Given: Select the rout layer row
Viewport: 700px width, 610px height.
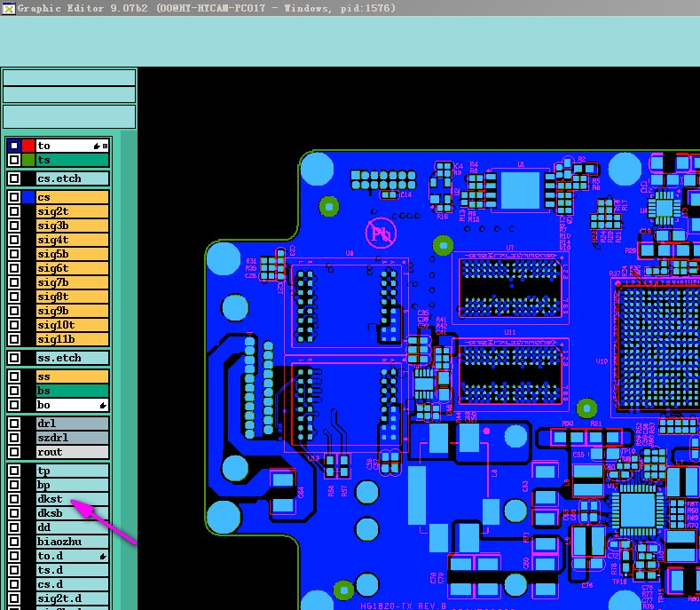Looking at the screenshot, I should 73,452.
